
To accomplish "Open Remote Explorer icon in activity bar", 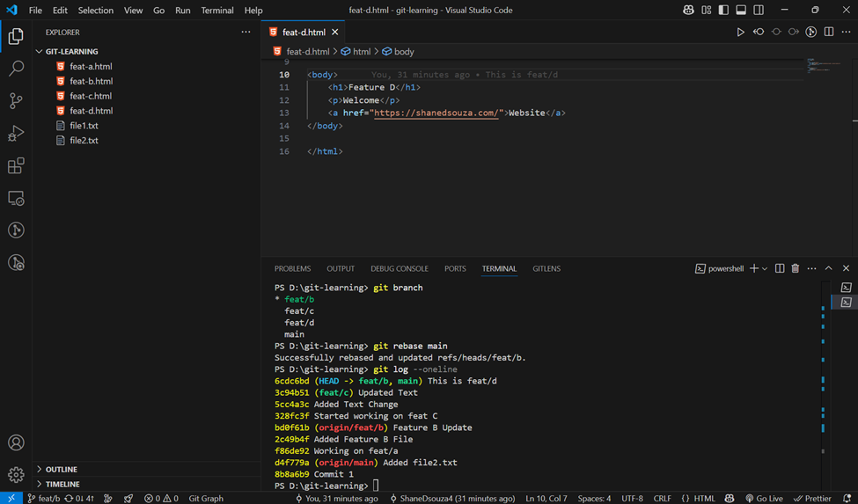I will click(x=16, y=198).
